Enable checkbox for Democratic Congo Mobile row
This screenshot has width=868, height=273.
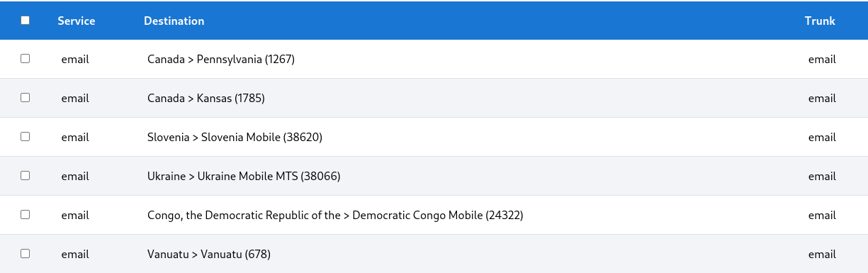pyautogui.click(x=26, y=214)
